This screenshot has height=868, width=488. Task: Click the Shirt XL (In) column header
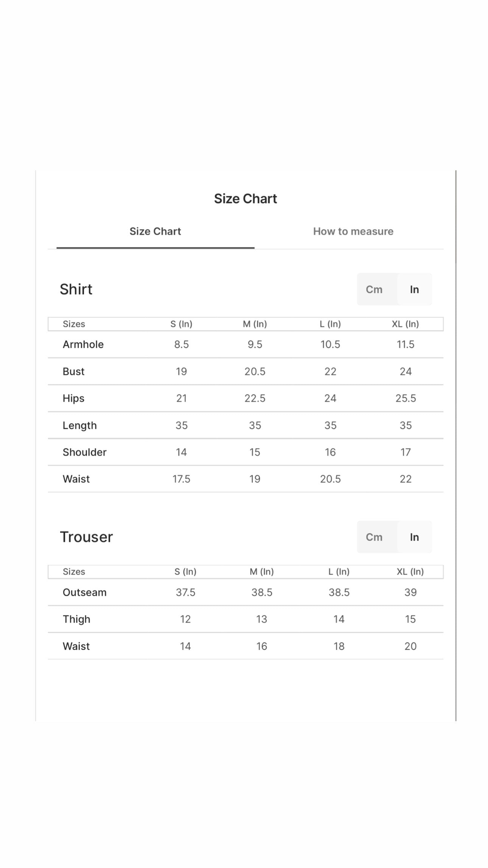[405, 324]
